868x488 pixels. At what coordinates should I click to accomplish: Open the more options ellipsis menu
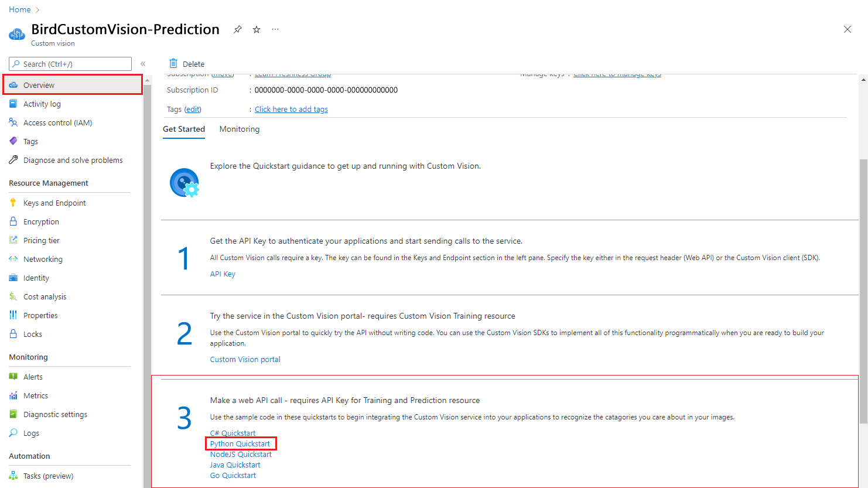(x=275, y=29)
